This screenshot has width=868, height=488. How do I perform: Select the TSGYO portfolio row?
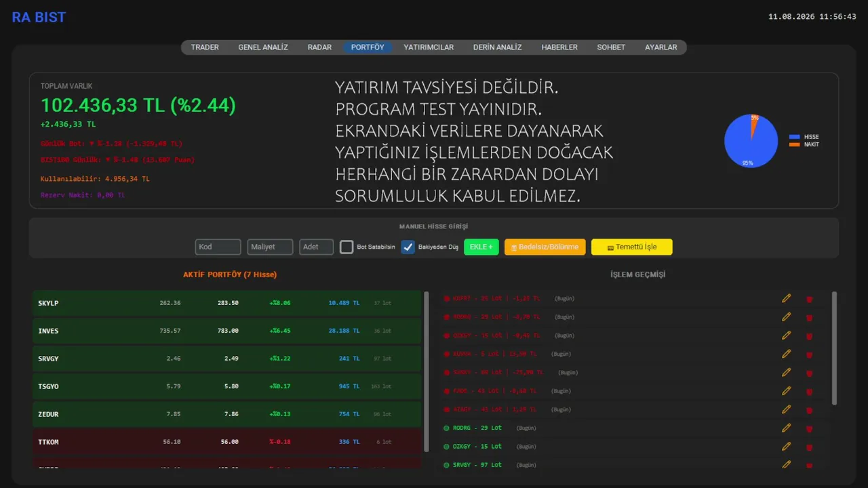tap(227, 386)
